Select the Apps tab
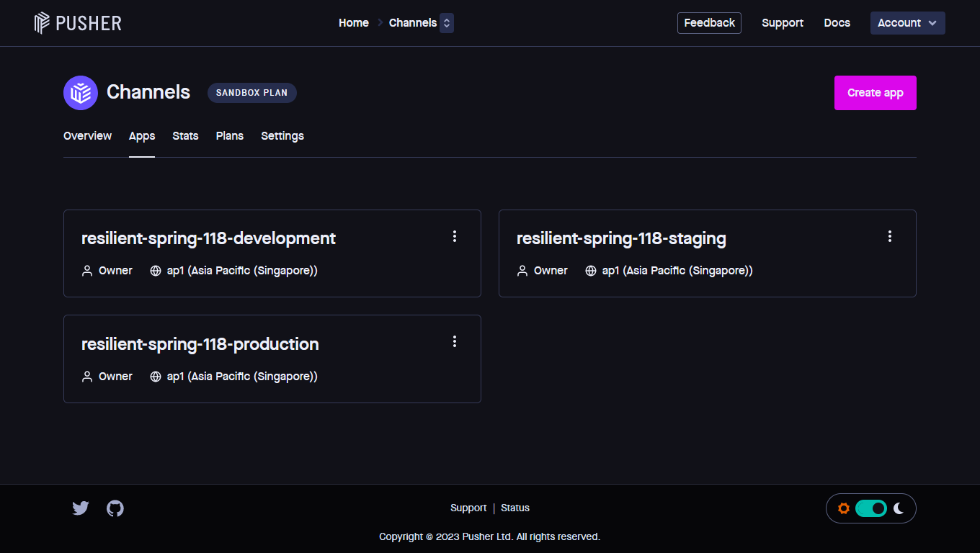 pos(142,136)
